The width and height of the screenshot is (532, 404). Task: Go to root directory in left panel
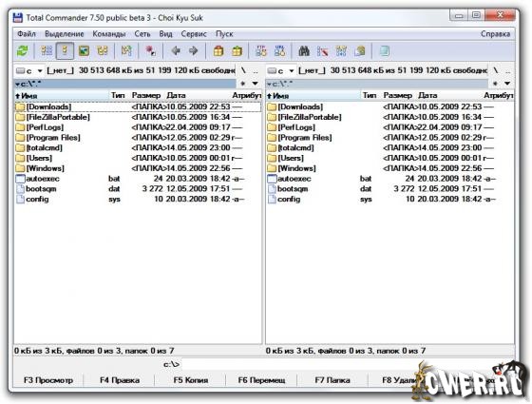(x=243, y=70)
